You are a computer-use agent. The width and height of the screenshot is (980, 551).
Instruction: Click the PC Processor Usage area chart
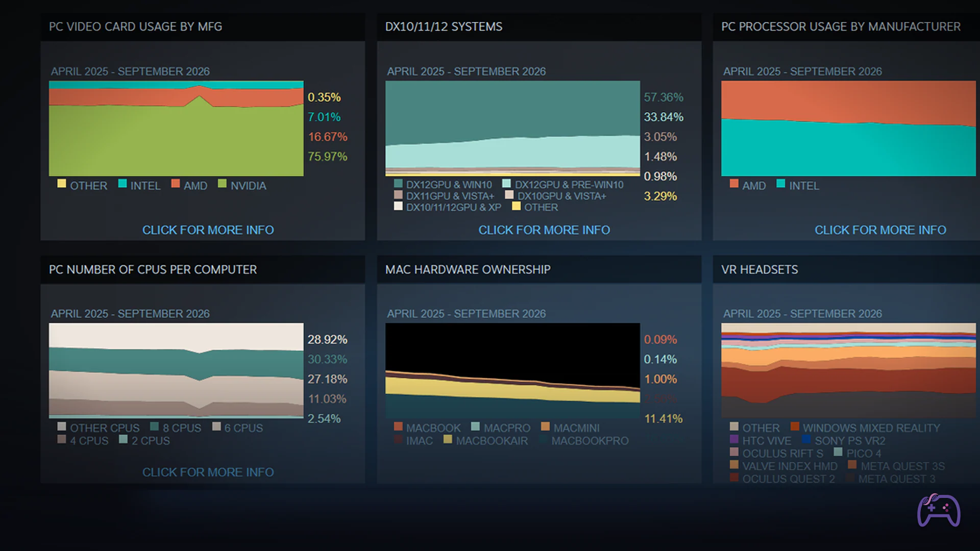coord(848,129)
